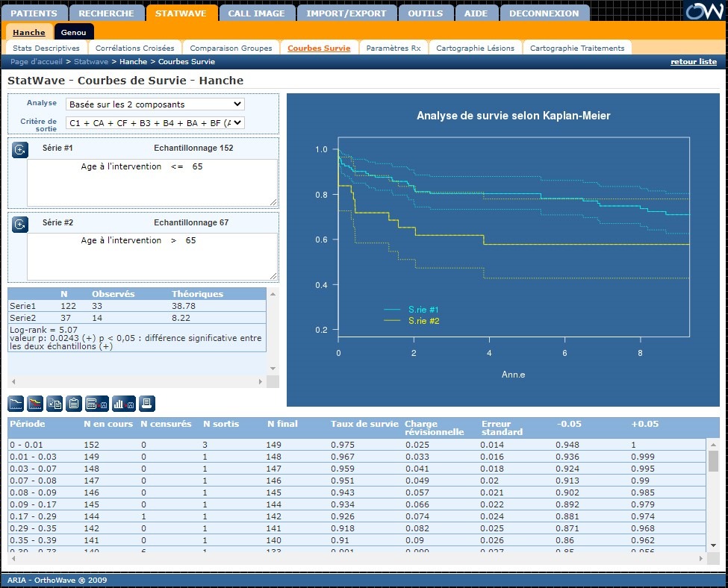
Task: Open Cartographie Lésions tab
Action: coord(476,48)
